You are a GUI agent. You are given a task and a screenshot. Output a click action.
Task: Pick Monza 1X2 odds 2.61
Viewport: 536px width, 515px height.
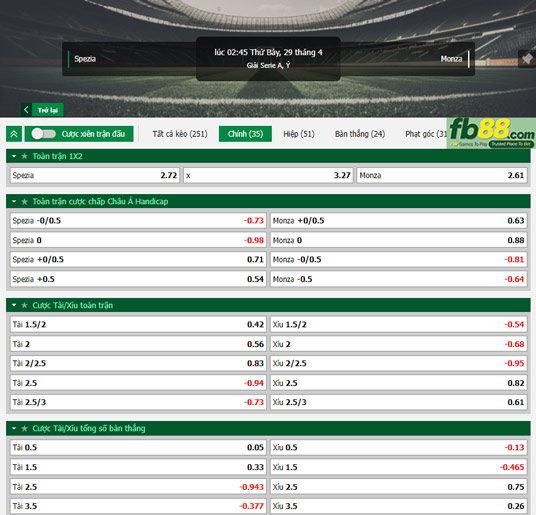point(442,175)
